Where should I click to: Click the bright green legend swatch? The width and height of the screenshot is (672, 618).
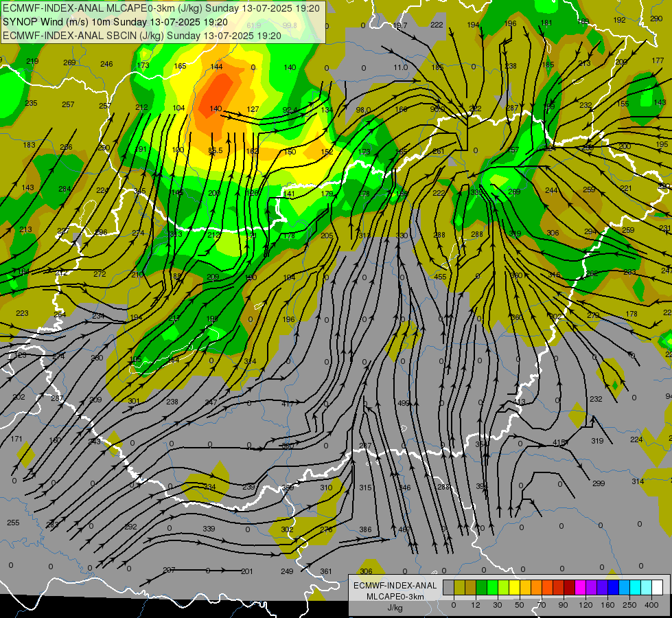[x=492, y=587]
